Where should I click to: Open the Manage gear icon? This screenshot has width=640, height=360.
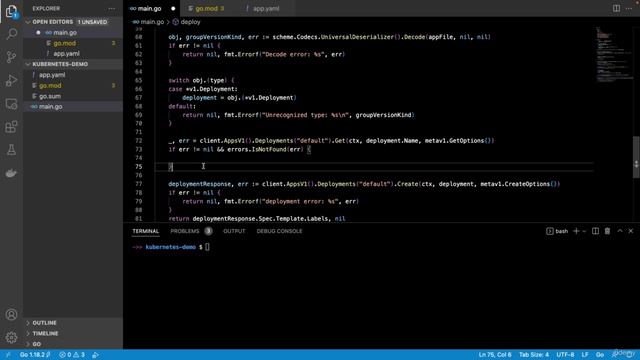tap(11, 338)
